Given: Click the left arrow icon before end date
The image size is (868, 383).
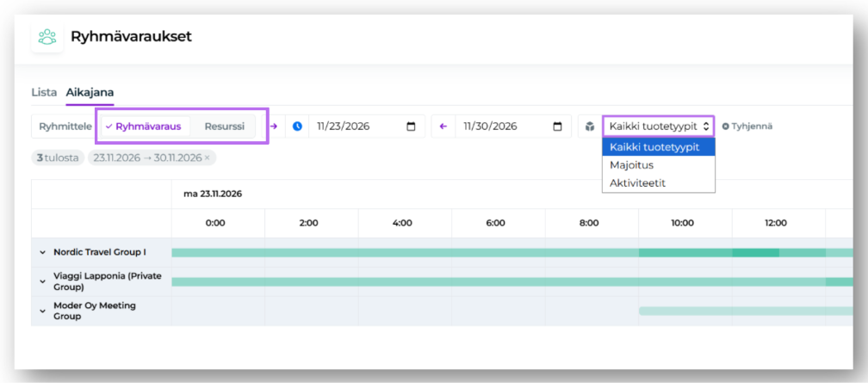Looking at the screenshot, I should (x=443, y=127).
